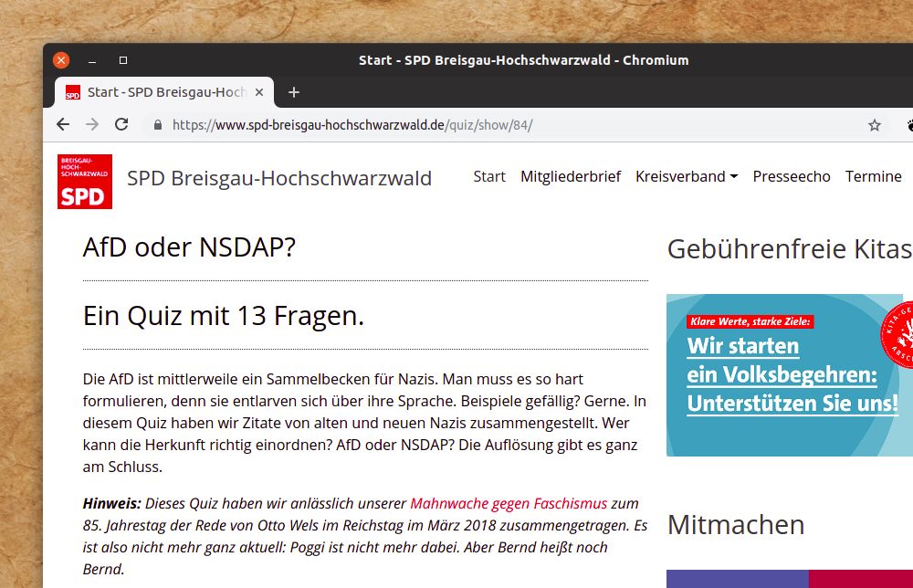The height and width of the screenshot is (588, 913).
Task: Minimize the Chromium window
Action: 92,60
